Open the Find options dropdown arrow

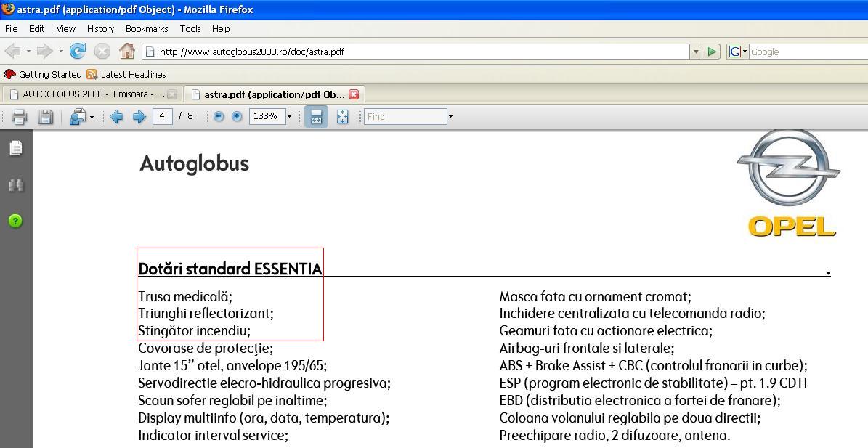point(450,117)
